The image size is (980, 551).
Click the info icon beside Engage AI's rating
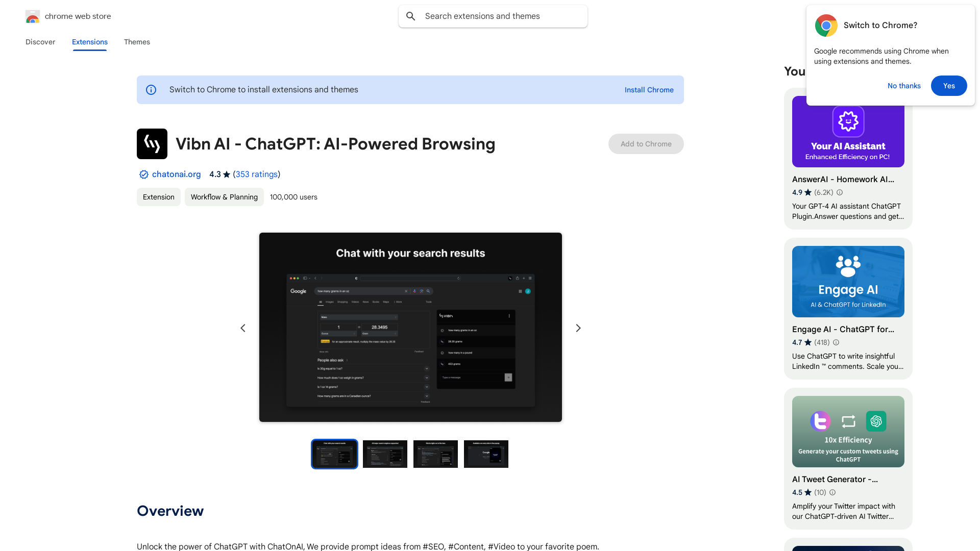tap(836, 342)
